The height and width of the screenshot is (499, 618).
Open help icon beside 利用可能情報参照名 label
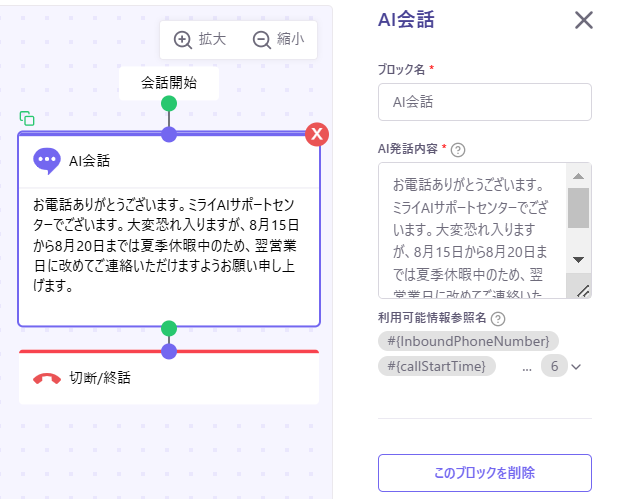pyautogui.click(x=498, y=319)
